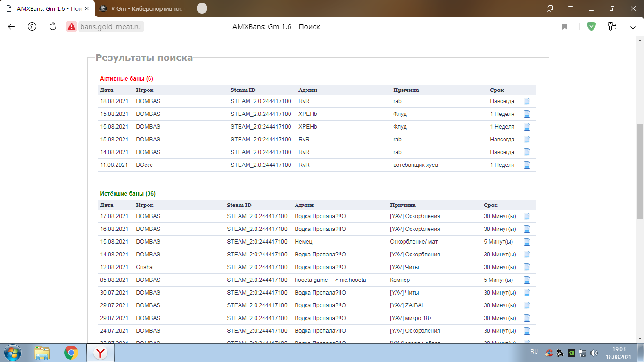Viewport: 644px width, 362px height.
Task: Click the 'Истёкшие баны (36)' heading
Action: tap(128, 194)
